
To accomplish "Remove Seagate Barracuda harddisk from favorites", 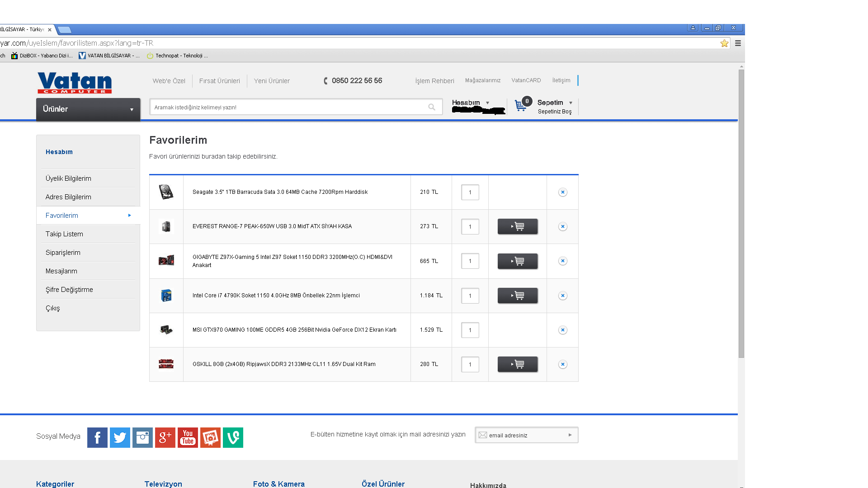I will click(562, 192).
